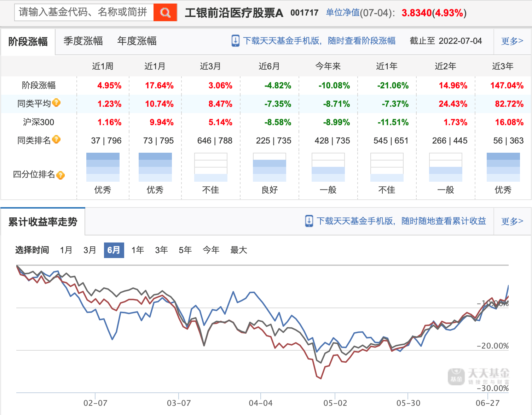
Task: Switch to the 年度涨幅 tab
Action: tap(137, 41)
